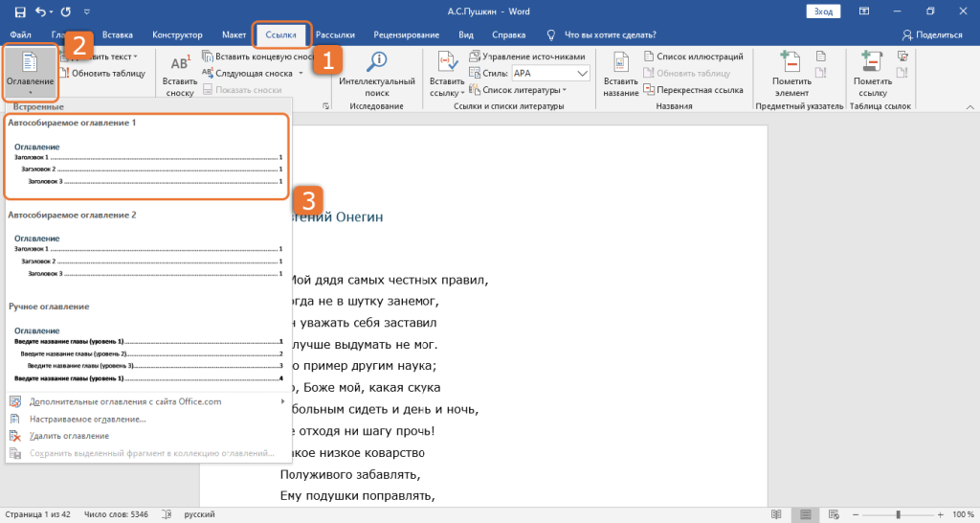Select the Ссылки ribbon tab
Screen dimensions: 980x523
click(280, 35)
